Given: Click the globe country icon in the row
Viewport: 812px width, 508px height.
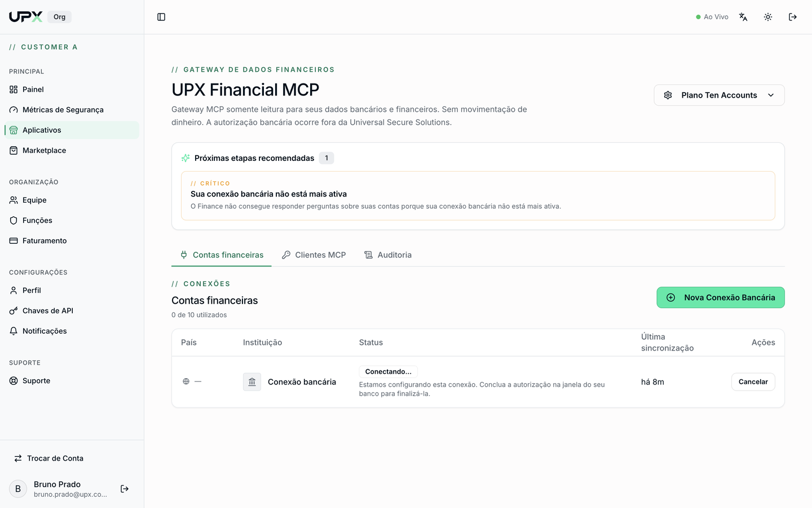Looking at the screenshot, I should tap(186, 382).
